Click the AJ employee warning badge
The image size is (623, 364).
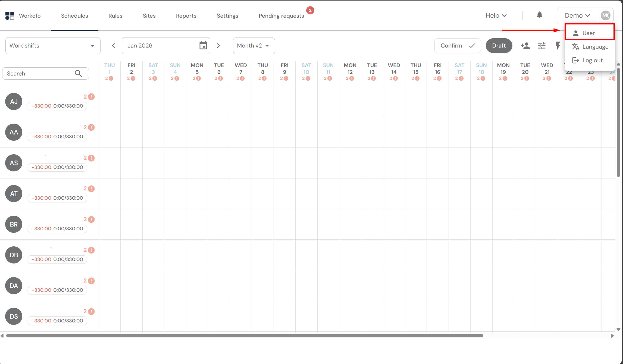91,97
